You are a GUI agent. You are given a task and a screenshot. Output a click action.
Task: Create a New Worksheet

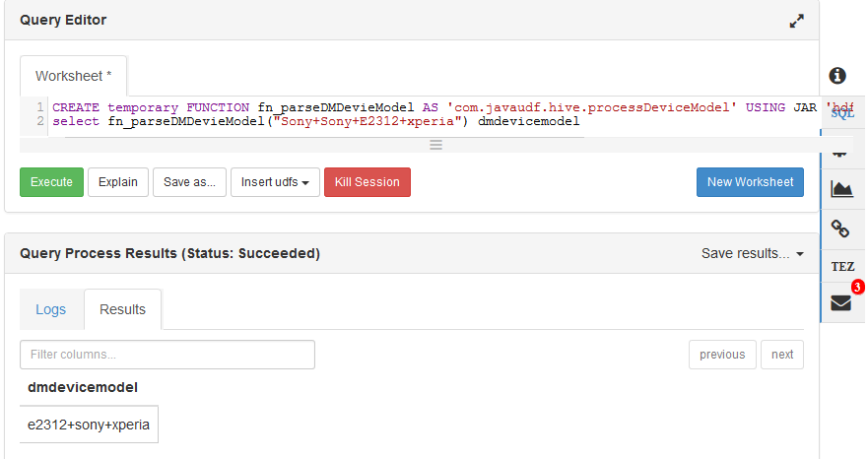750,182
